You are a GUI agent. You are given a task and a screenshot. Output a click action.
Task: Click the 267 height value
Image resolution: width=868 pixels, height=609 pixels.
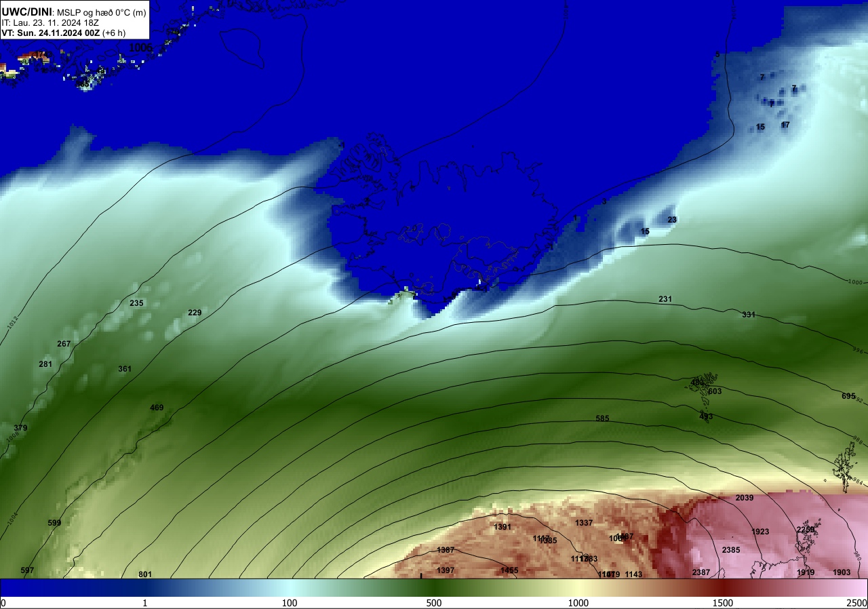[x=64, y=344]
